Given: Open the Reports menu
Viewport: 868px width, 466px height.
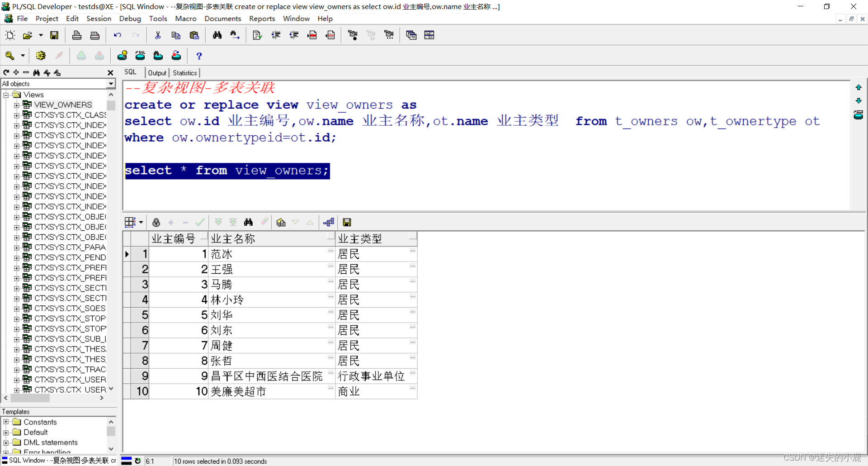Looking at the screenshot, I should (x=262, y=19).
